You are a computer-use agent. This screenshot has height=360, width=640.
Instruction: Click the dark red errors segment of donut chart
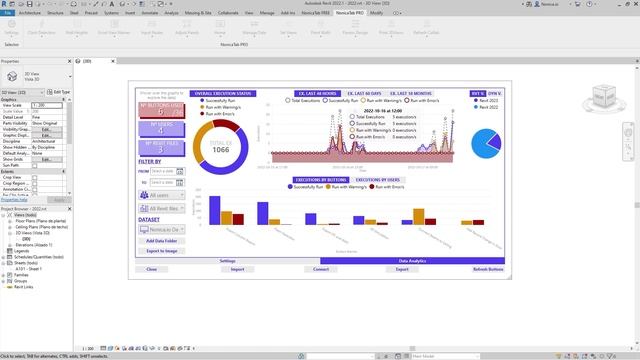[227, 124]
